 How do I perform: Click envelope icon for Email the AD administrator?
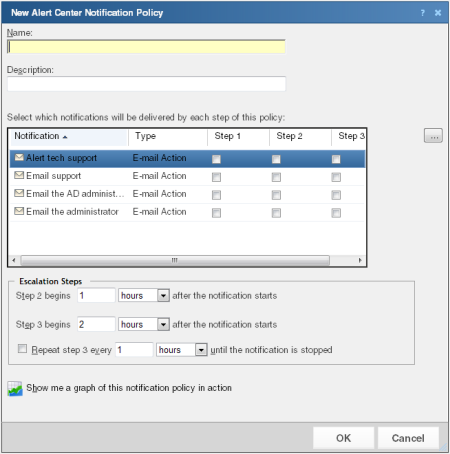pos(19,193)
